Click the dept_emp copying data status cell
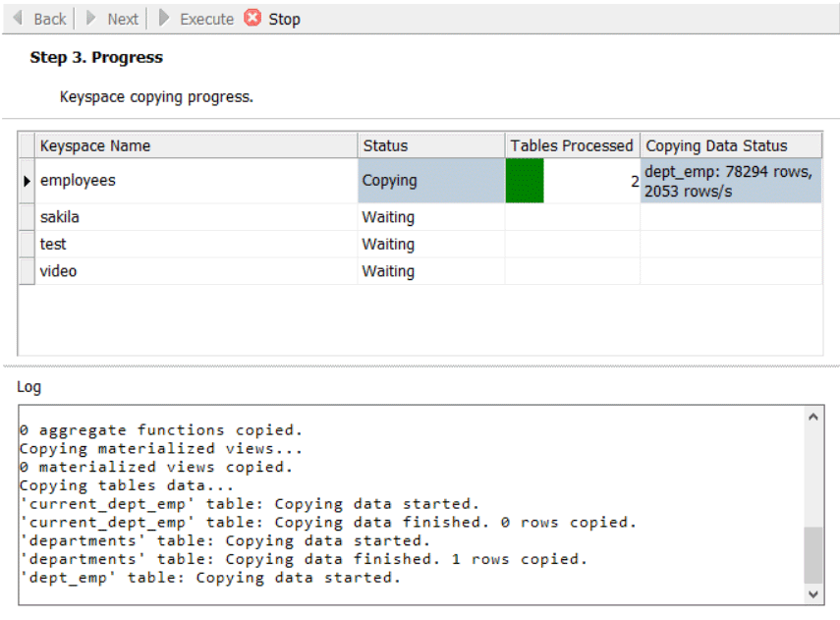 coord(730,181)
